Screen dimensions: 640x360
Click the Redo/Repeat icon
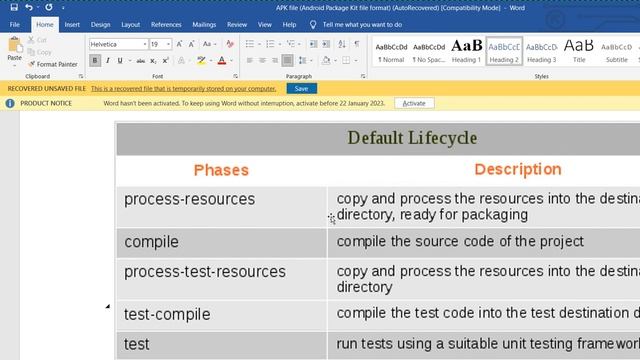pyautogui.click(x=49, y=7)
